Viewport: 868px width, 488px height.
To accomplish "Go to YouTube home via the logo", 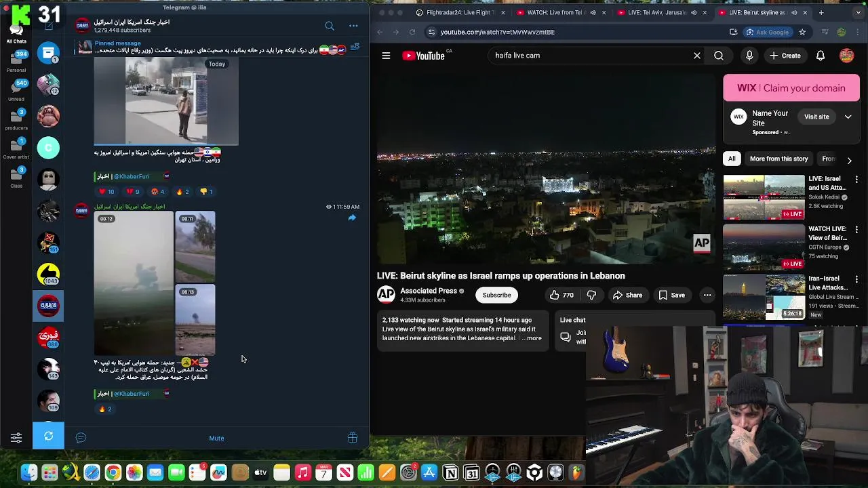I will pyautogui.click(x=424, y=56).
